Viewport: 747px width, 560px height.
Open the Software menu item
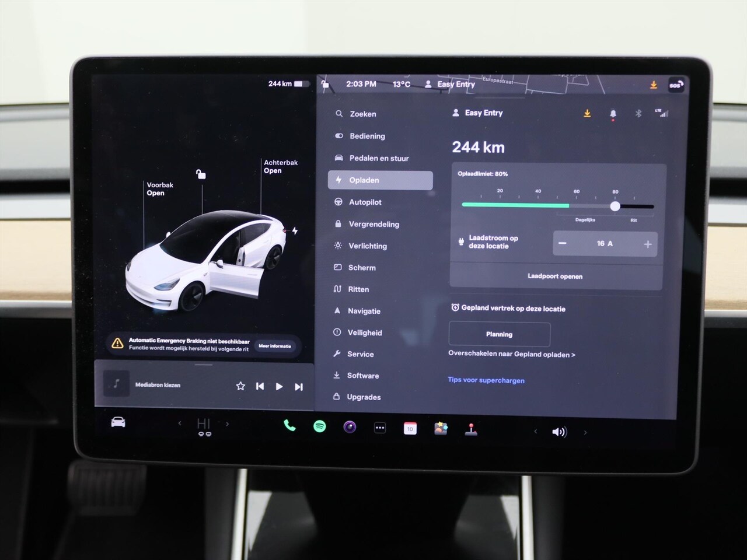[362, 376]
